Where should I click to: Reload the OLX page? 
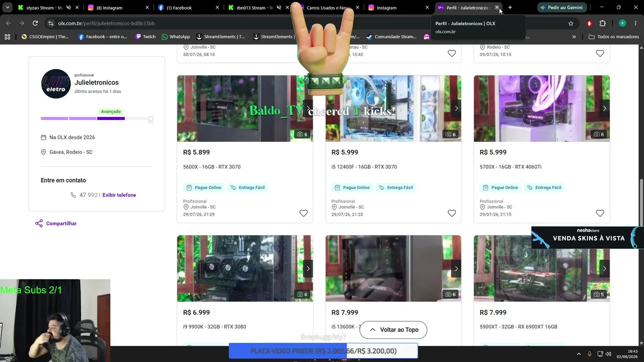tap(35, 23)
